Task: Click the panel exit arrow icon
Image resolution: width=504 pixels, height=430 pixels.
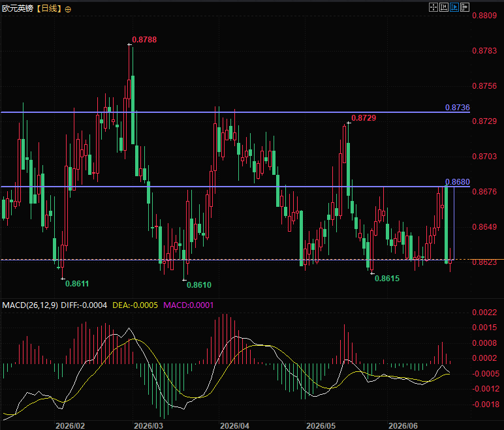Action: [x=465, y=7]
